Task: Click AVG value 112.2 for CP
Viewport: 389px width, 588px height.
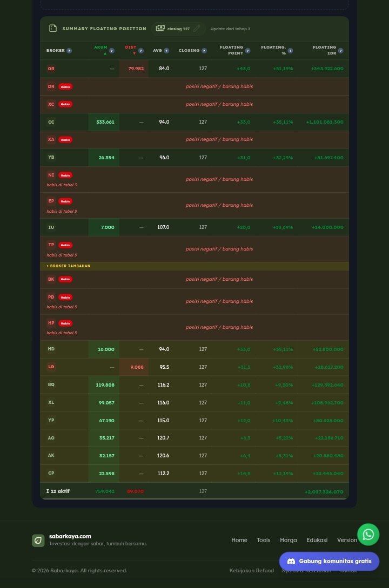Action: coord(163,473)
